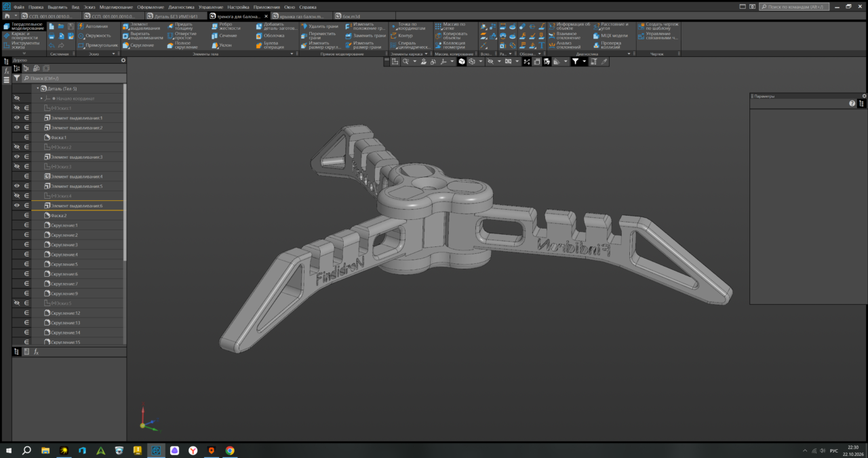The height and width of the screenshot is (458, 868).
Task: Expand the Эскиз ribbon group dropdown
Action: [x=114, y=54]
